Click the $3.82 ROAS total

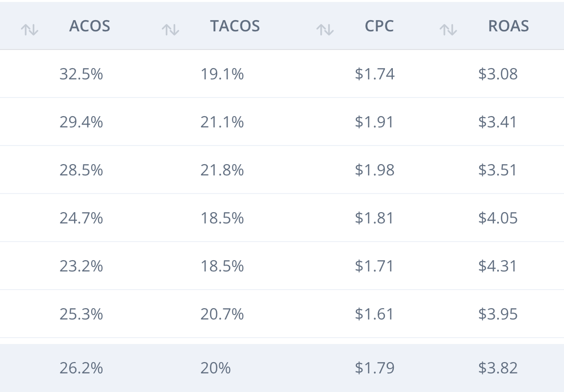click(498, 368)
